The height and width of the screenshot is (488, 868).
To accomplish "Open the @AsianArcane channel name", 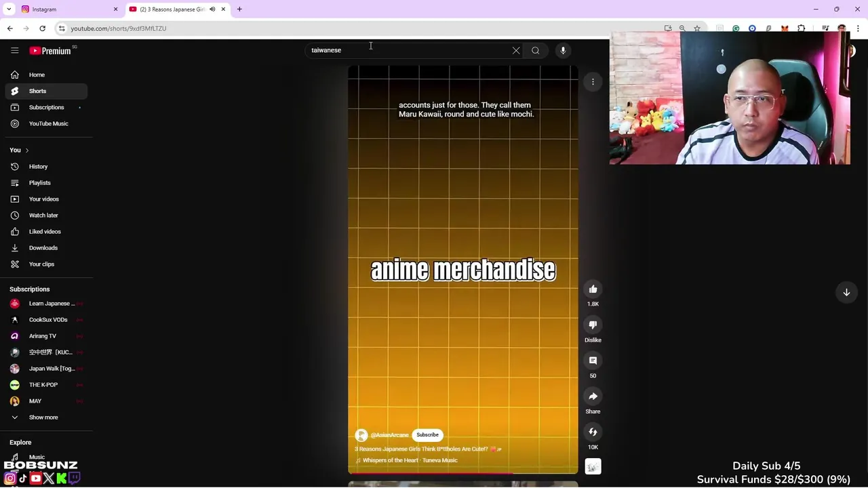I will [x=389, y=435].
